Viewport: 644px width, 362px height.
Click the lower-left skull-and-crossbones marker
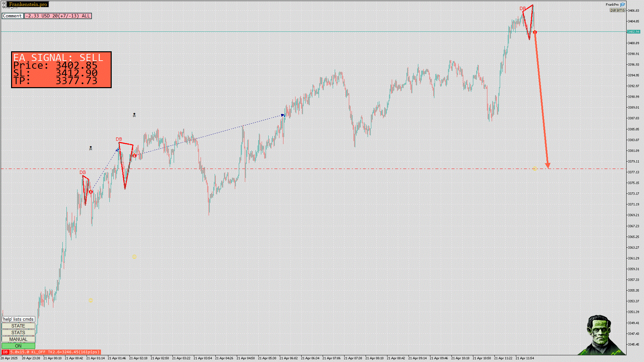[x=91, y=148]
